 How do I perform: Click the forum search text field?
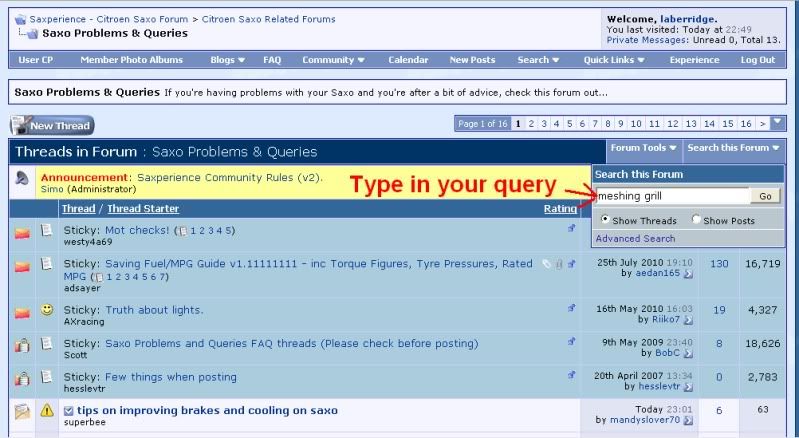[672, 196]
